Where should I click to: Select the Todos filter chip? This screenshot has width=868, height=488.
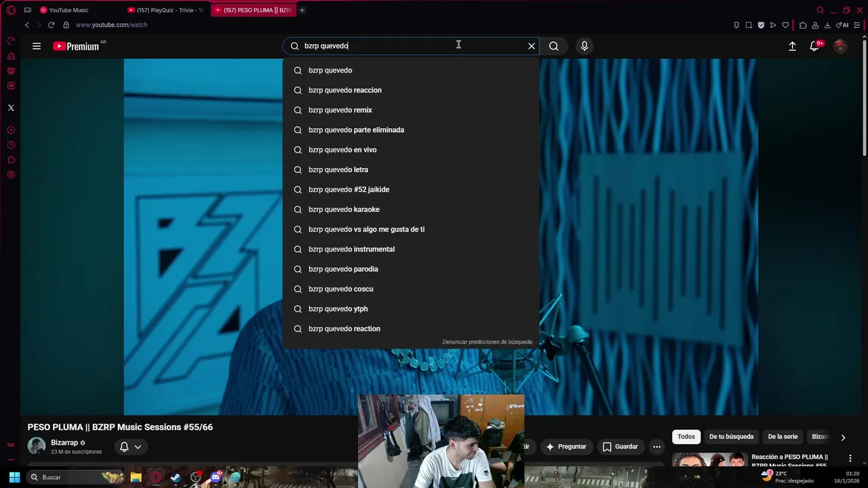686,436
